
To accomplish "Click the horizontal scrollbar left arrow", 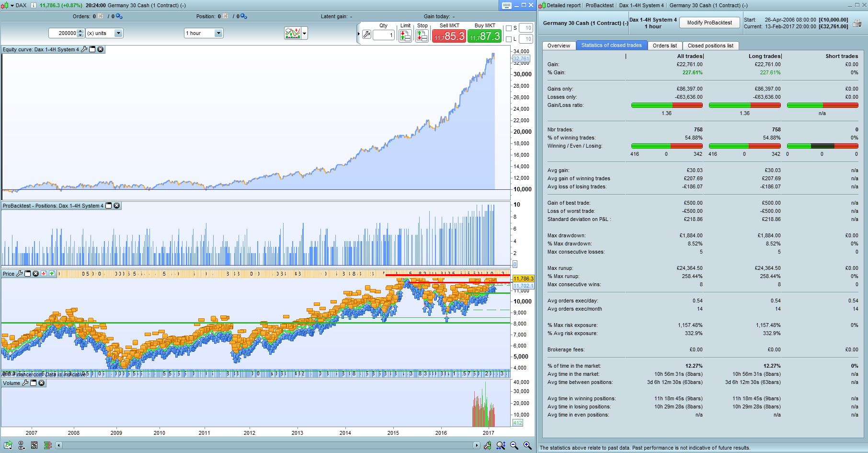I will [59, 445].
